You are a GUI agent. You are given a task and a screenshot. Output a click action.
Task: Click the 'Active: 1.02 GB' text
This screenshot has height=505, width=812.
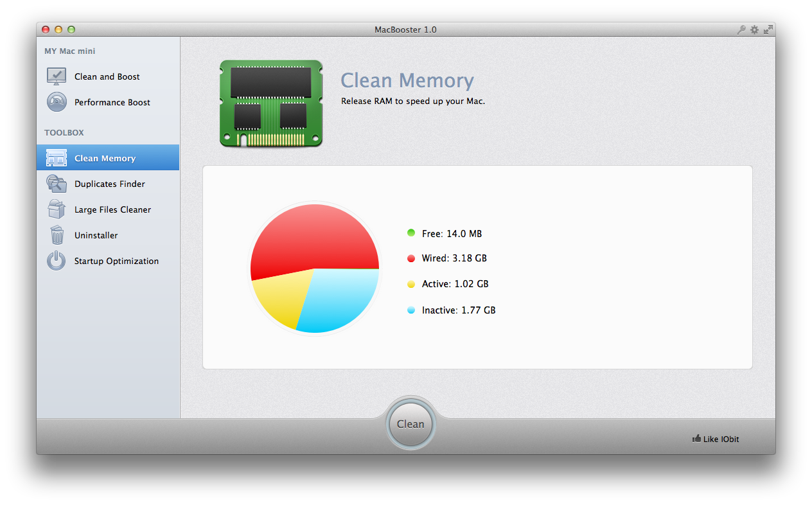(455, 284)
